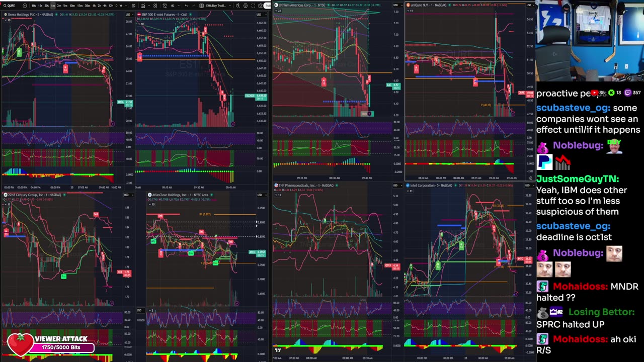The image size is (644, 362).
Task: Click the JustSomeGuyTN username in chat
Action: tap(578, 179)
